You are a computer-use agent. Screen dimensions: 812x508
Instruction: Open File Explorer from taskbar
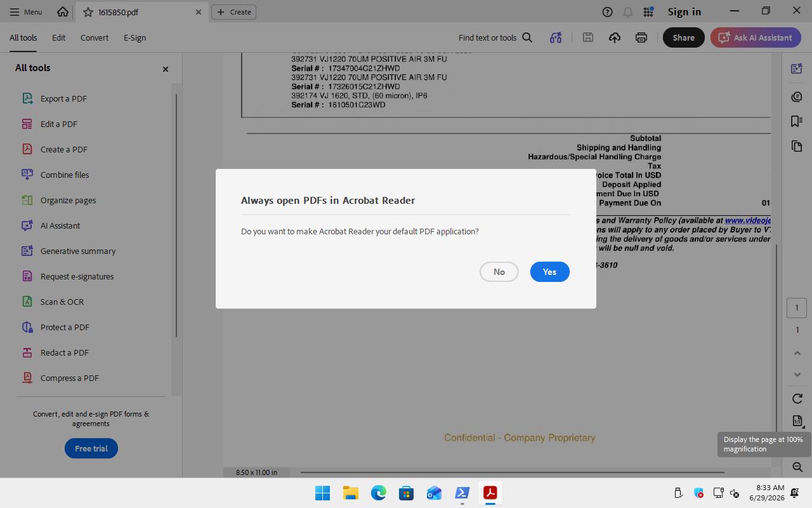click(351, 493)
